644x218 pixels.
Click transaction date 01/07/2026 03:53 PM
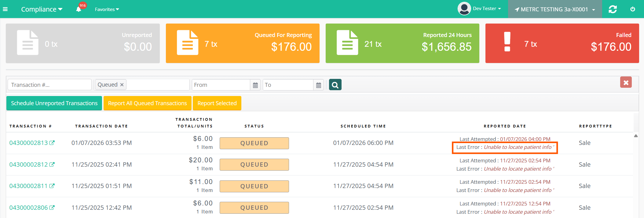point(102,143)
